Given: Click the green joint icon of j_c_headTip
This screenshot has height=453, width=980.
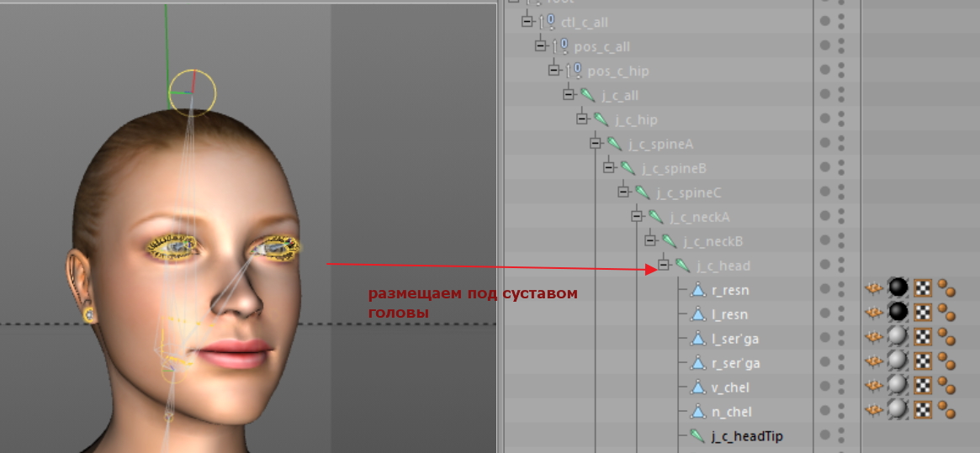Looking at the screenshot, I should click(697, 436).
